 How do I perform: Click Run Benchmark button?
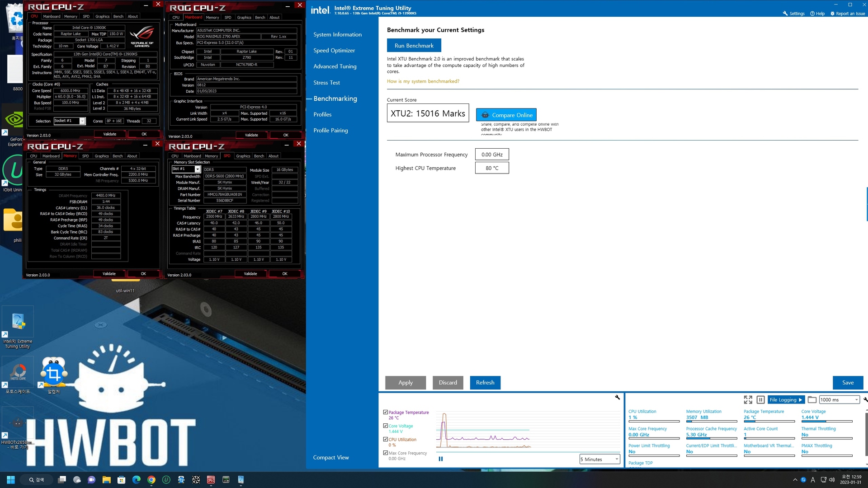(414, 45)
